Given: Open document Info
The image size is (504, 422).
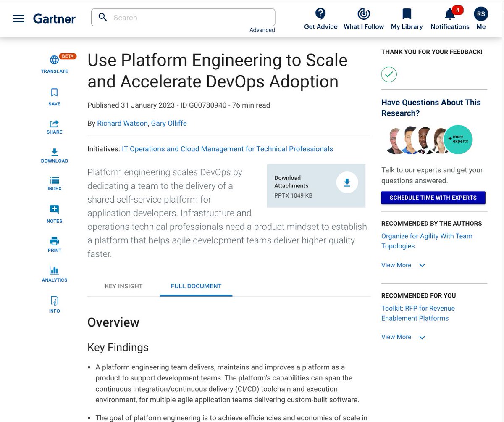Looking at the screenshot, I should pyautogui.click(x=54, y=305).
